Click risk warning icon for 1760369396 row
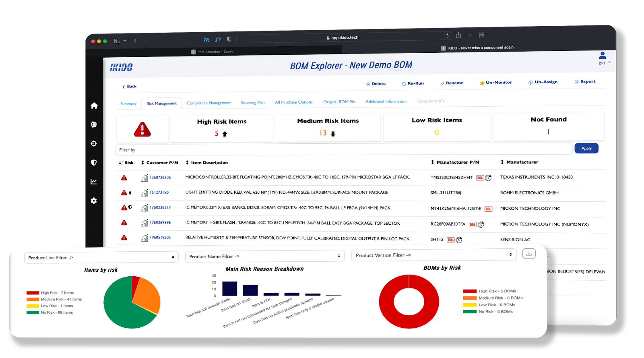The height and width of the screenshot is (358, 644). pyautogui.click(x=124, y=222)
